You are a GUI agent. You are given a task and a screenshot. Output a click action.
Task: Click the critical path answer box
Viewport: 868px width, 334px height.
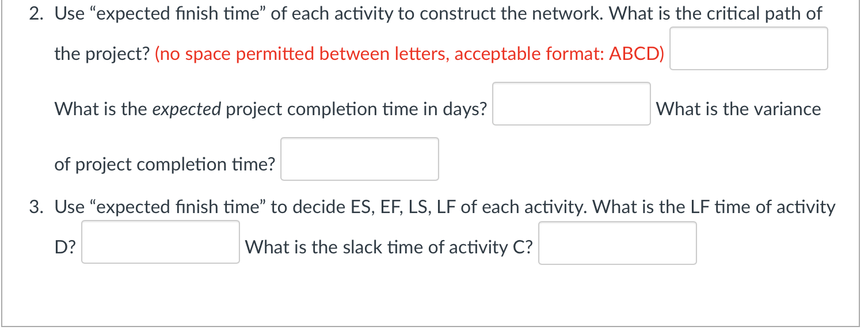point(749,48)
